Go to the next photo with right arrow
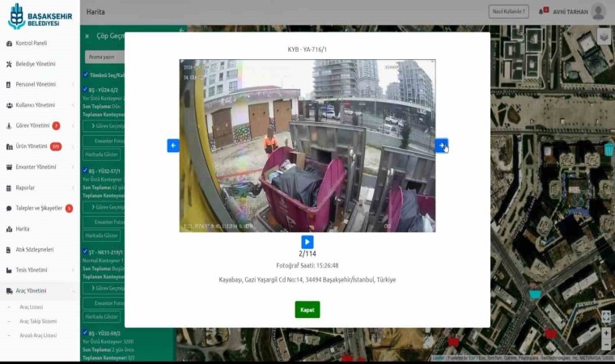615x364 pixels. [x=441, y=146]
